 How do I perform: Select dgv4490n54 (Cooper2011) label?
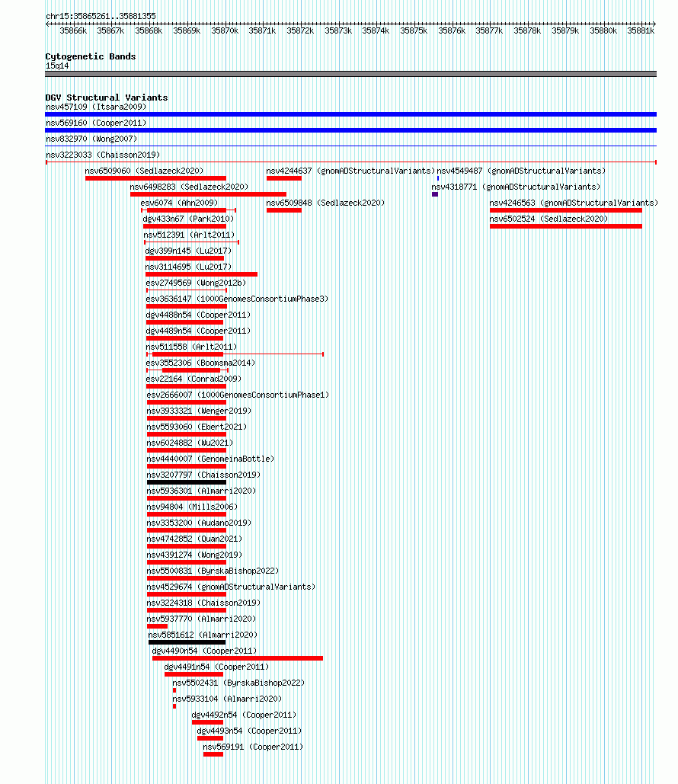coord(204,651)
